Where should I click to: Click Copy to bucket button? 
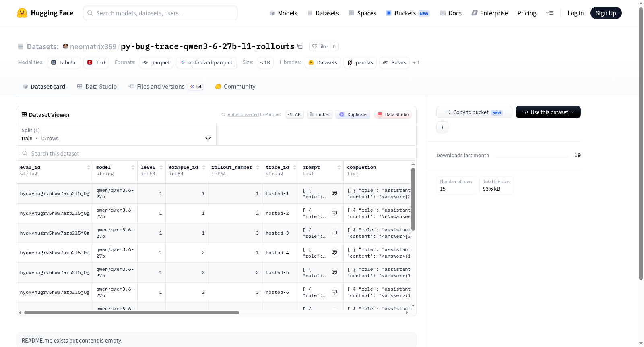(x=474, y=112)
